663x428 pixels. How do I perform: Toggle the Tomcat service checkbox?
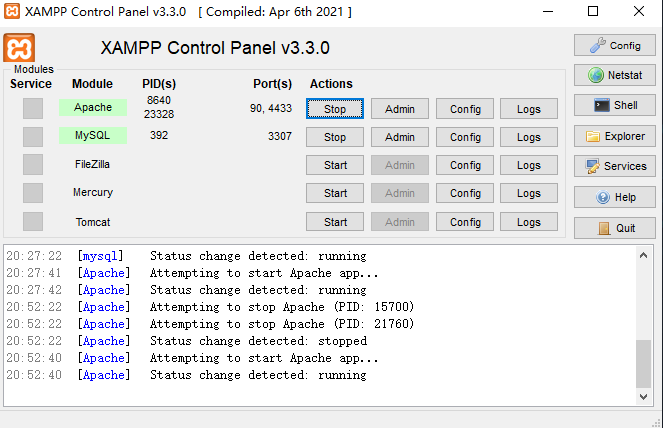coord(33,222)
